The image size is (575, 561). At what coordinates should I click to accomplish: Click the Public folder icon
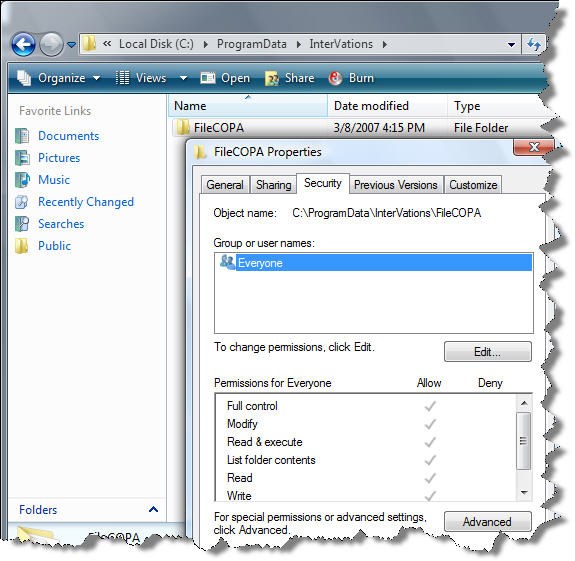(x=21, y=246)
